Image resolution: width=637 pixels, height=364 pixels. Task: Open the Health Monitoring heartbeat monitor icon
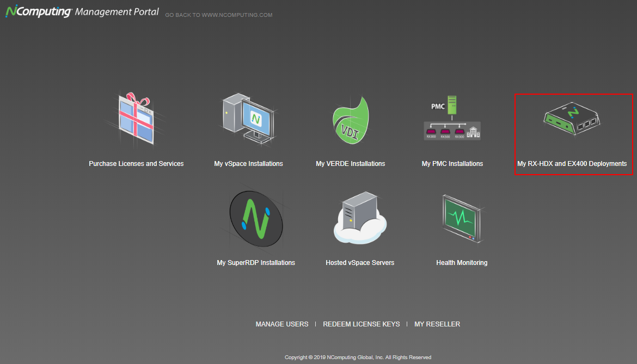click(x=462, y=218)
